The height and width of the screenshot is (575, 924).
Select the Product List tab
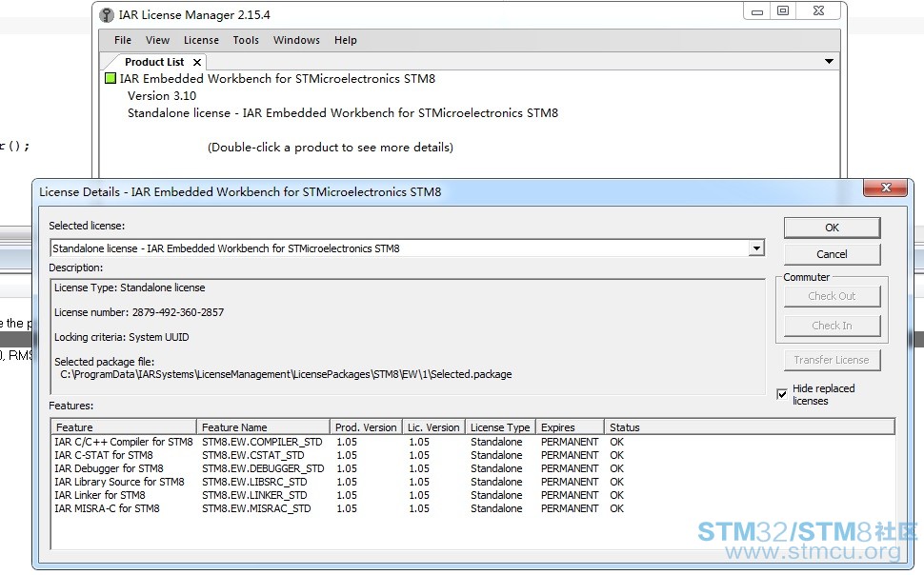(x=154, y=62)
